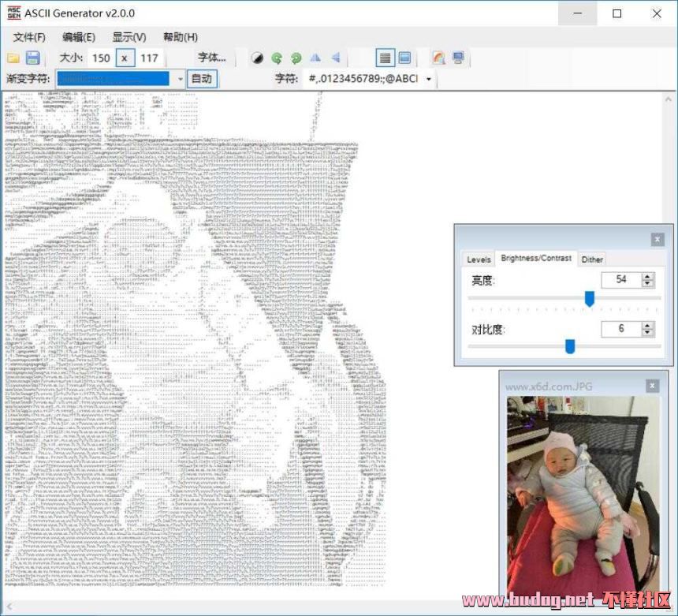Open the 字体... font dialog
Screen dimensions: 678x616
pyautogui.click(x=211, y=58)
